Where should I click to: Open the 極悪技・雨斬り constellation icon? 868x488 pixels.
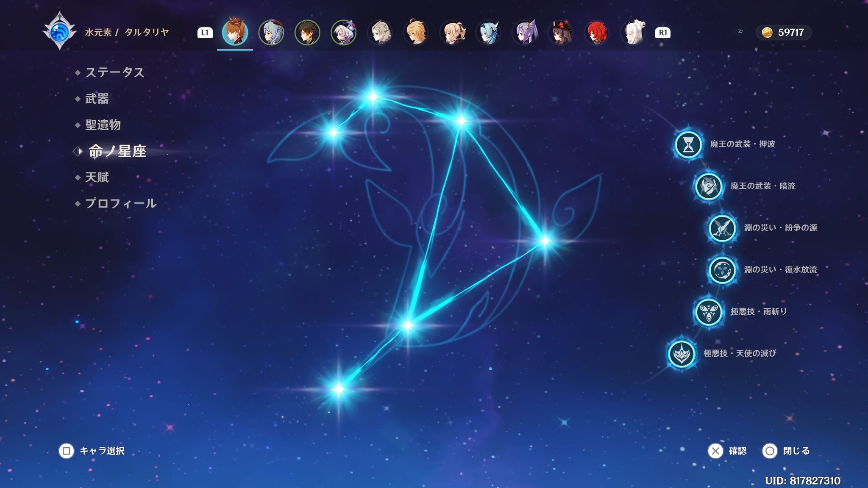709,312
